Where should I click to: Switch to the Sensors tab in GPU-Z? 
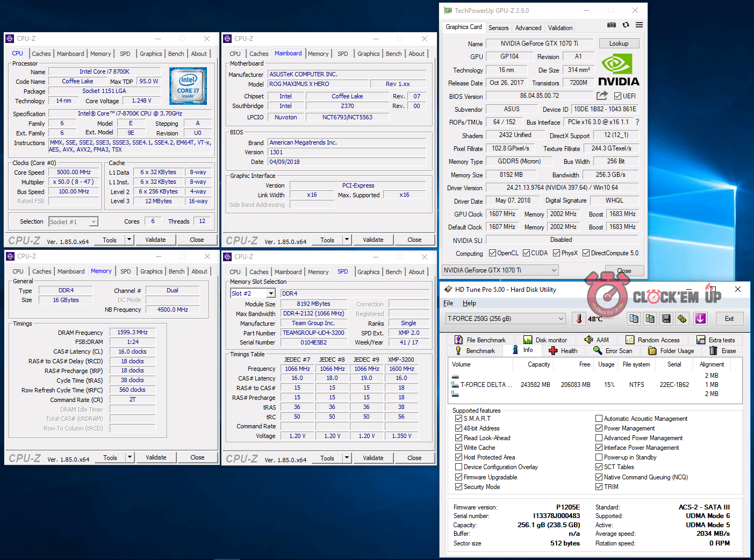(498, 28)
